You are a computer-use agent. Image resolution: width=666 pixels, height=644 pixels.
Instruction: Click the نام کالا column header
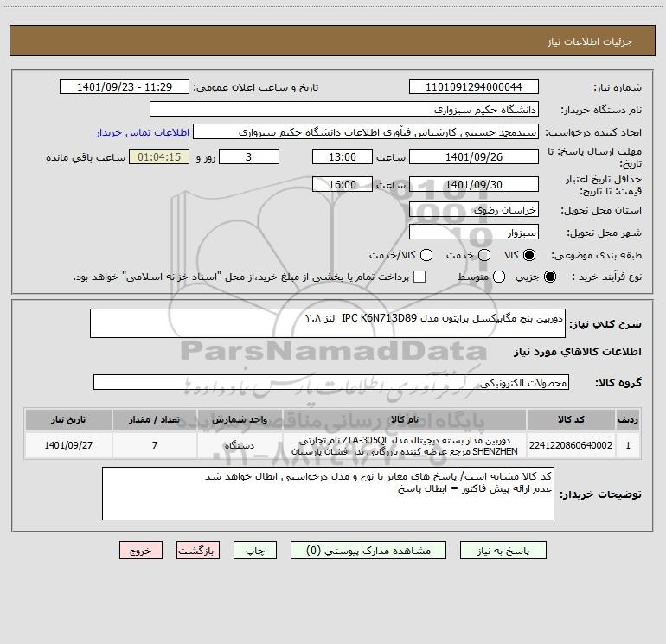[405, 419]
